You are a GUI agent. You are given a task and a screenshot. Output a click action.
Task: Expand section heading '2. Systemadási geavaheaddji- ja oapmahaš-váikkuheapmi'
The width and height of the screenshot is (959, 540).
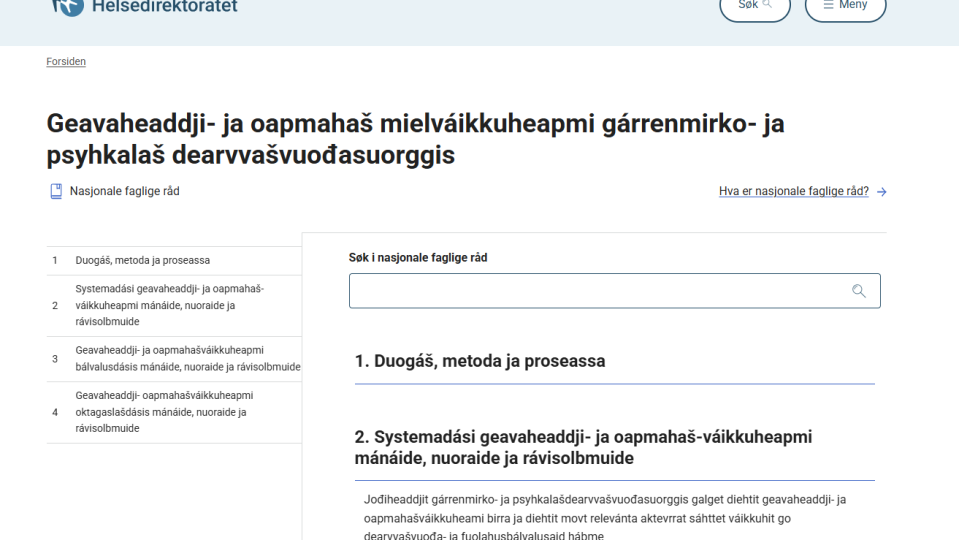[x=583, y=447]
